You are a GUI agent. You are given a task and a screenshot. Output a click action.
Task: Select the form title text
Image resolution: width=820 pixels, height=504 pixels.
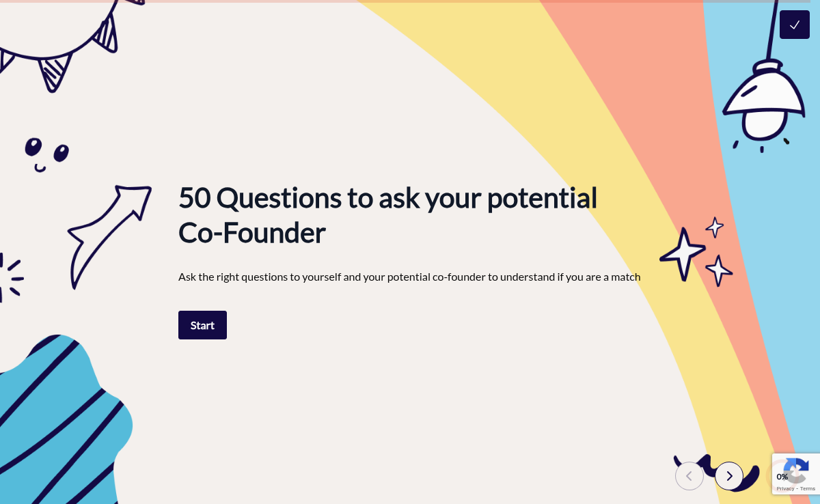tap(387, 214)
